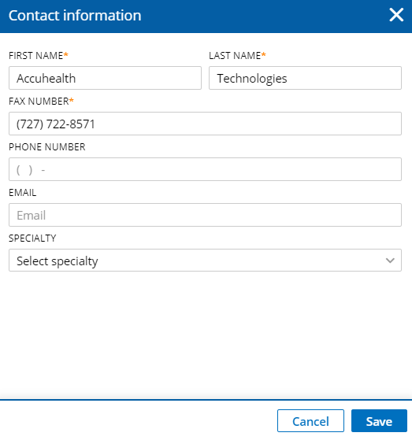Viewport: 412px width, 440px height.
Task: Save the contact information
Action: click(379, 421)
